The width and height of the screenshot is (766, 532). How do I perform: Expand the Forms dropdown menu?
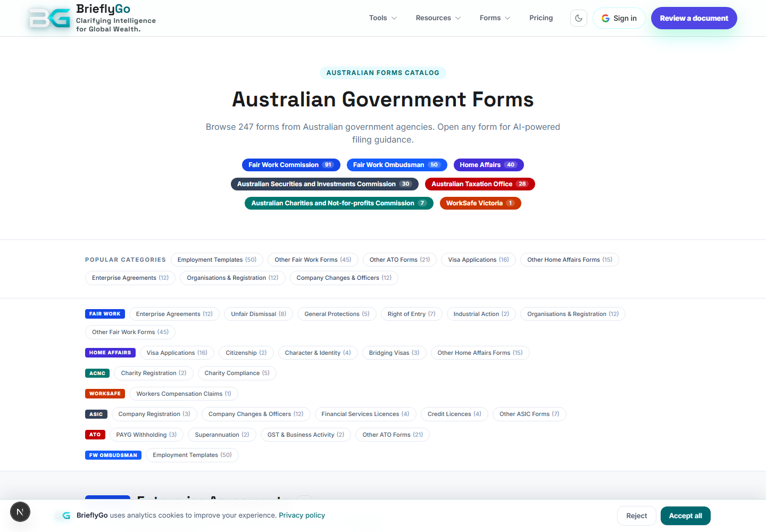[495, 18]
